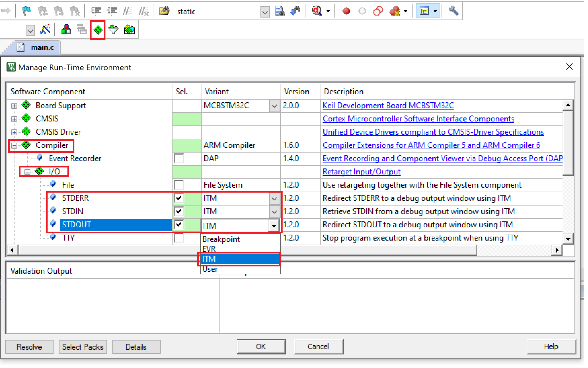Click the vertical scrollbar down arrow
This screenshot has width=588, height=368.
tap(568, 239)
